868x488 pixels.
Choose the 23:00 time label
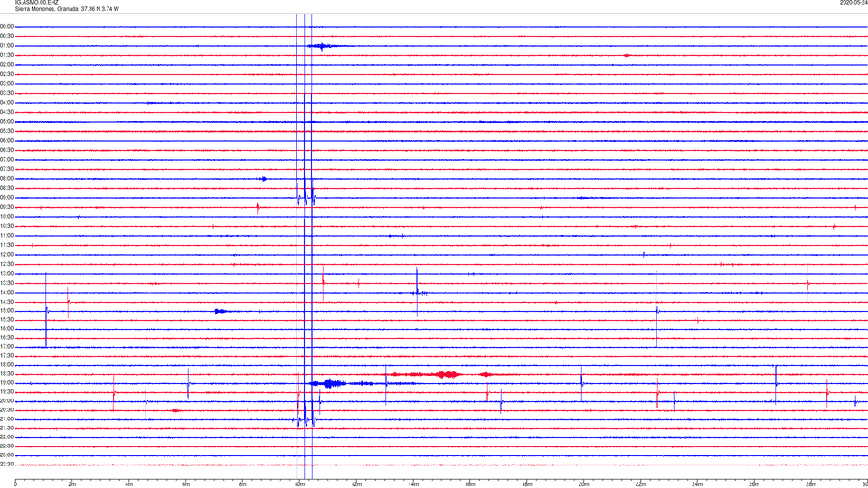(x=6, y=455)
